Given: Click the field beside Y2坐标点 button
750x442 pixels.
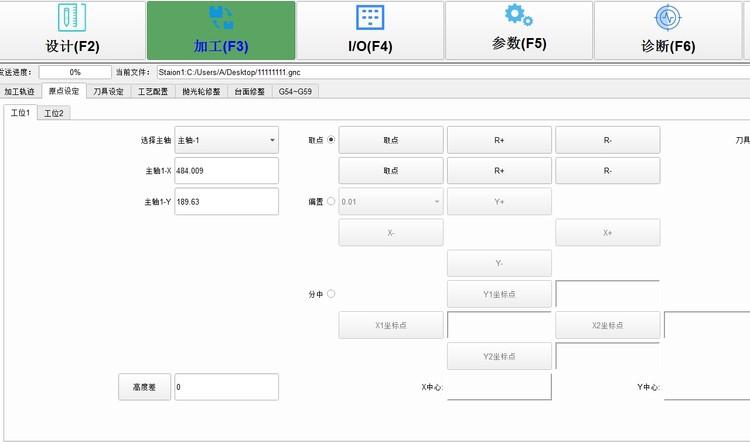Looking at the screenshot, I should tap(607, 356).
